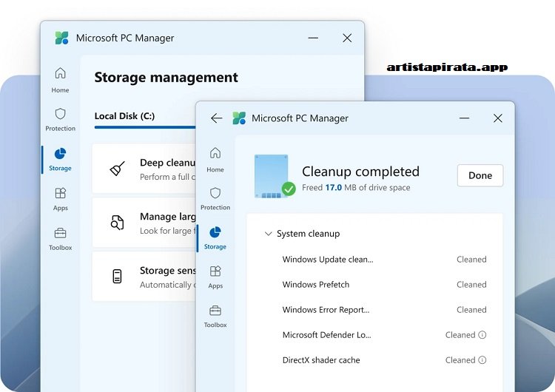
Task: Click the Cleanup completed heading
Action: pos(360,172)
